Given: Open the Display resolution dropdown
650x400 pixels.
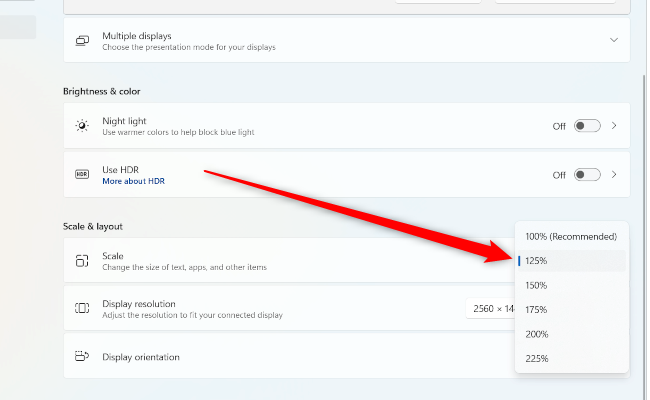Looking at the screenshot, I should (491, 309).
